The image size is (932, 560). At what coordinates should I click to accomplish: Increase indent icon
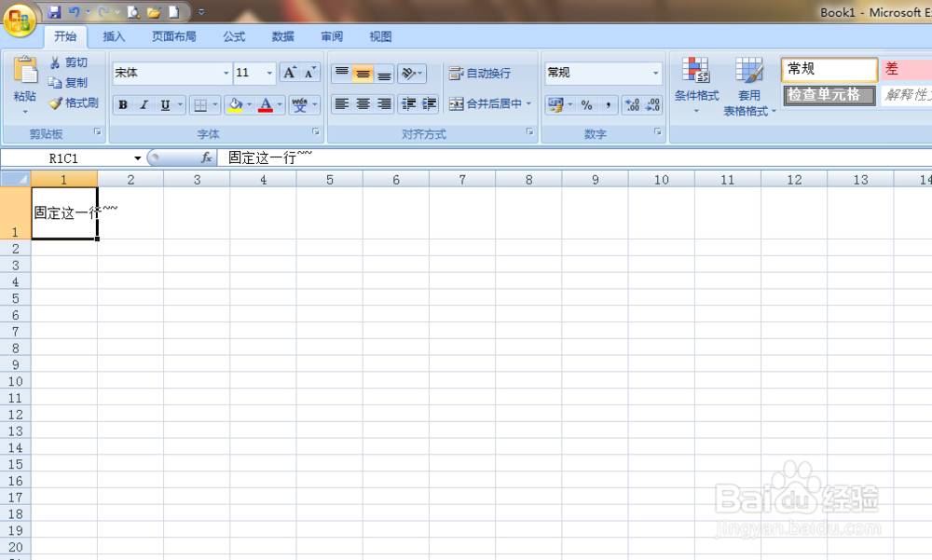(x=429, y=104)
